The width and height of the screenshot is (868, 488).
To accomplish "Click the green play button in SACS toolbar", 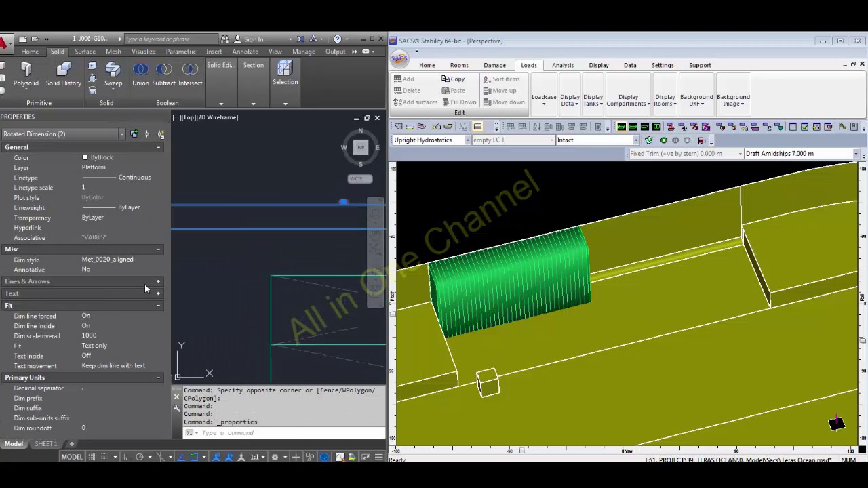I will point(663,140).
